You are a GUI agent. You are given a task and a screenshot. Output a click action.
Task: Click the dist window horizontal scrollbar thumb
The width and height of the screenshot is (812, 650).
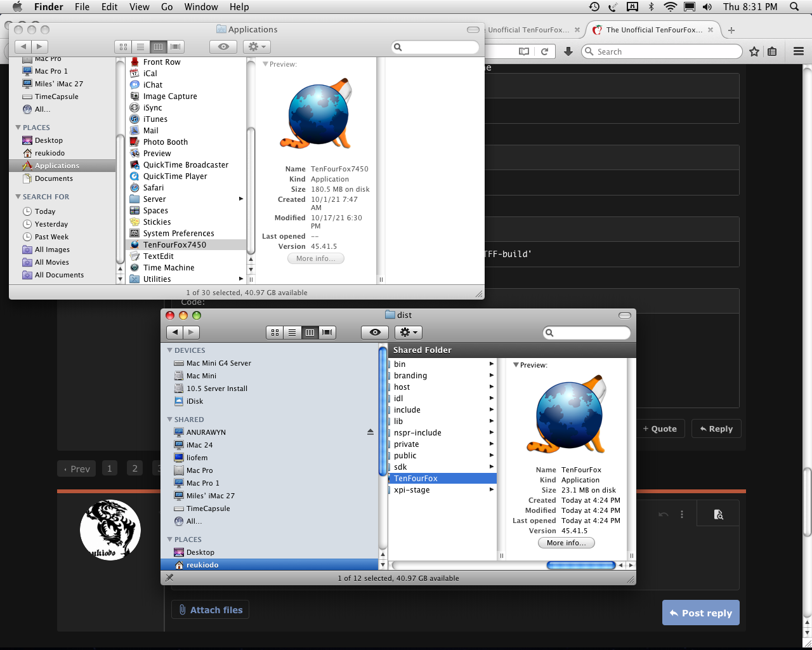click(581, 565)
